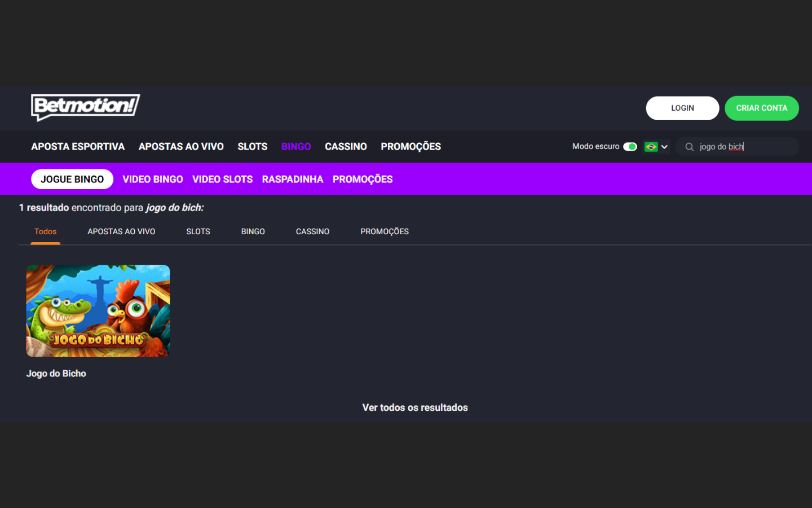This screenshot has height=508, width=812.
Task: Switch to APOSTAS AO VIVO results tab
Action: [x=121, y=231]
